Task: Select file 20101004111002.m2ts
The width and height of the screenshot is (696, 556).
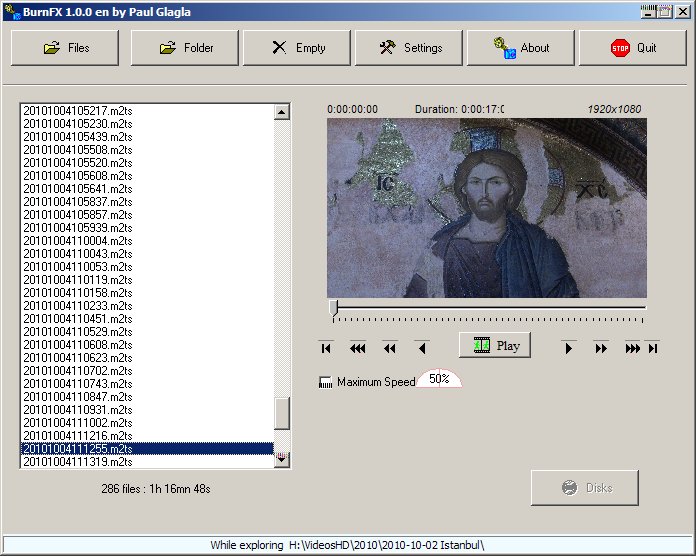Action: [147, 422]
